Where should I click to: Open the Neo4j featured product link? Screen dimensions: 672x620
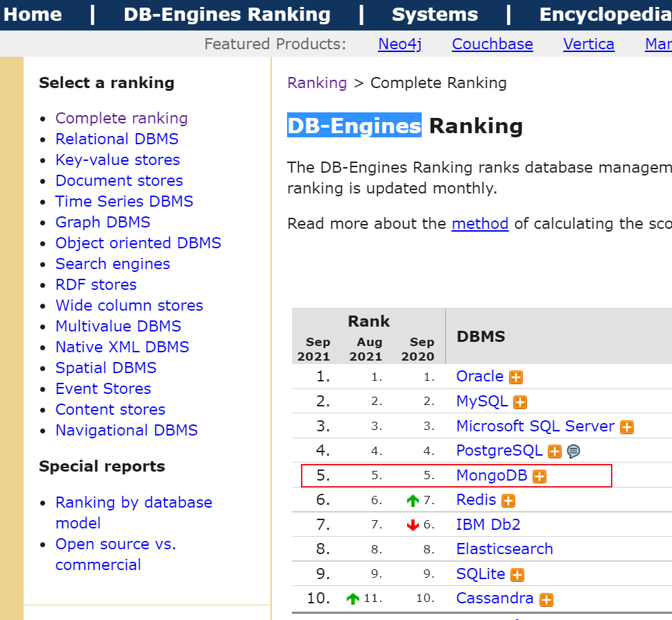[x=400, y=44]
